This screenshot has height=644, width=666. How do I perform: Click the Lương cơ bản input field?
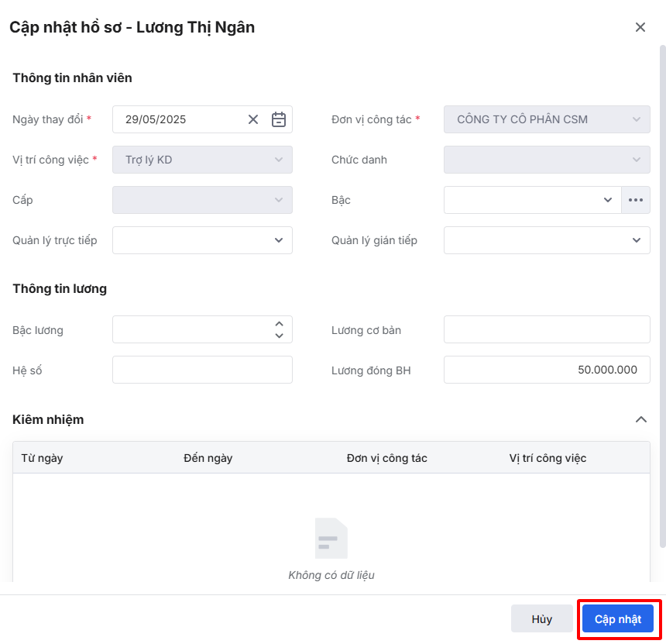click(x=546, y=329)
